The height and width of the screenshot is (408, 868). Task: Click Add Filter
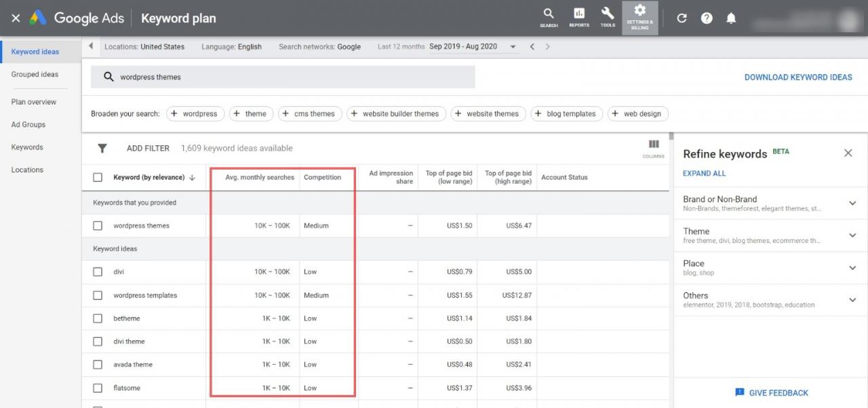(148, 148)
